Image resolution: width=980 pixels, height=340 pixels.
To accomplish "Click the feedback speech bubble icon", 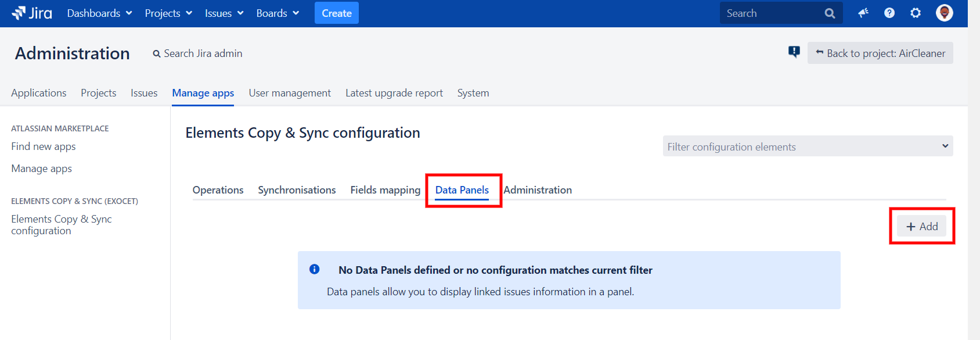I will tap(794, 52).
